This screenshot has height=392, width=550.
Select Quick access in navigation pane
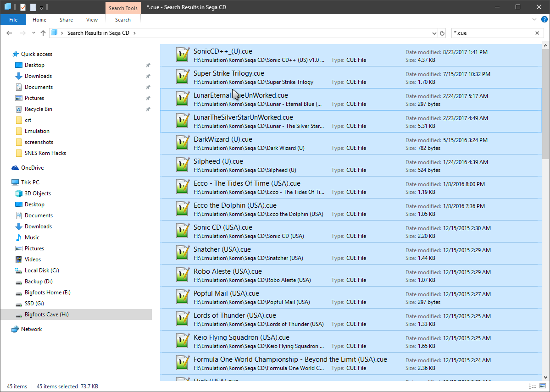(37, 54)
